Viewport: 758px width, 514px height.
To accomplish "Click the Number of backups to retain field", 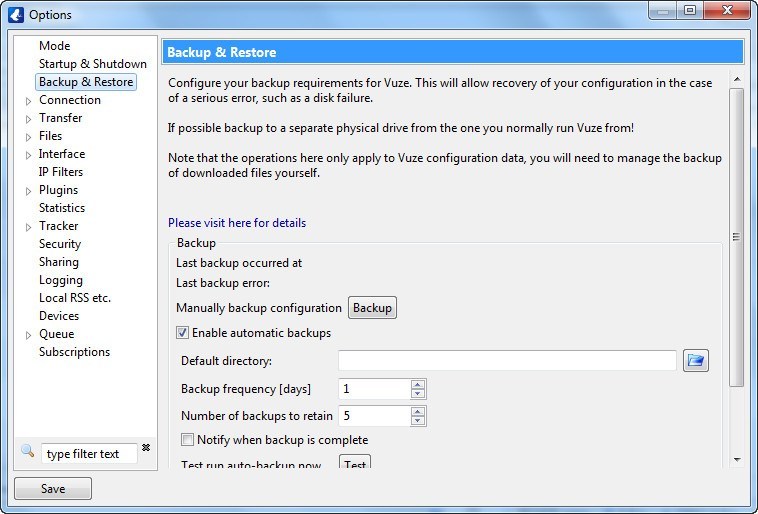I will [375, 416].
